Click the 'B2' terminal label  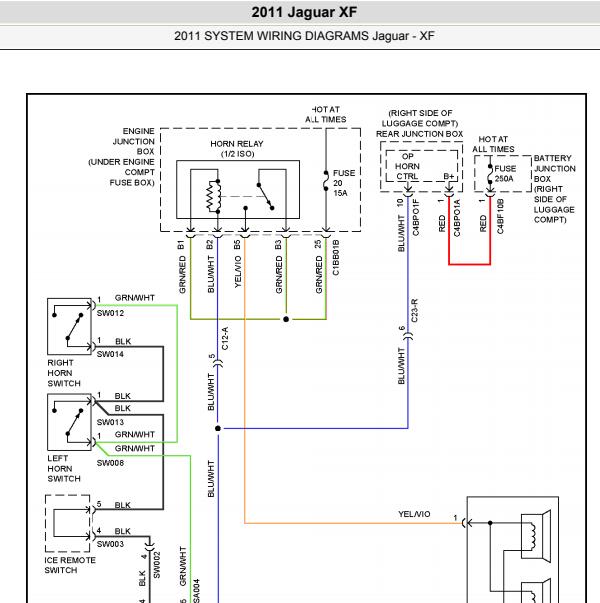coord(209,245)
